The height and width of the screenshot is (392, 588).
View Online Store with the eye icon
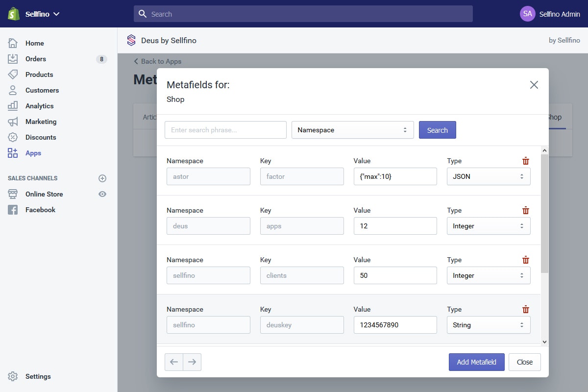click(102, 194)
